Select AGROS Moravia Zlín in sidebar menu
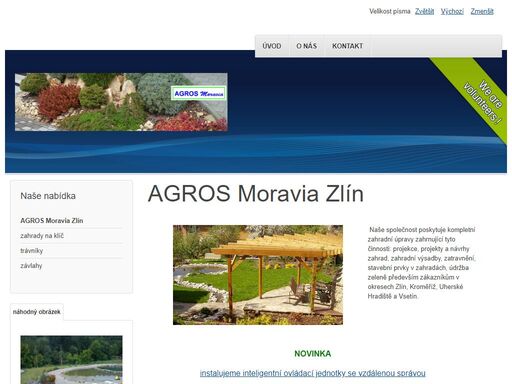This screenshot has height=384, width=512. click(52, 221)
